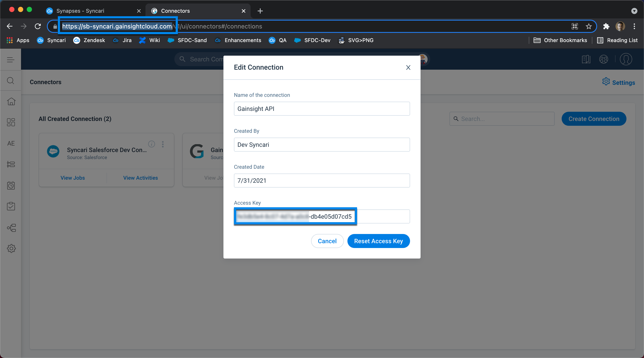Click the lock icon in address bar
644x358 pixels.
[55, 27]
